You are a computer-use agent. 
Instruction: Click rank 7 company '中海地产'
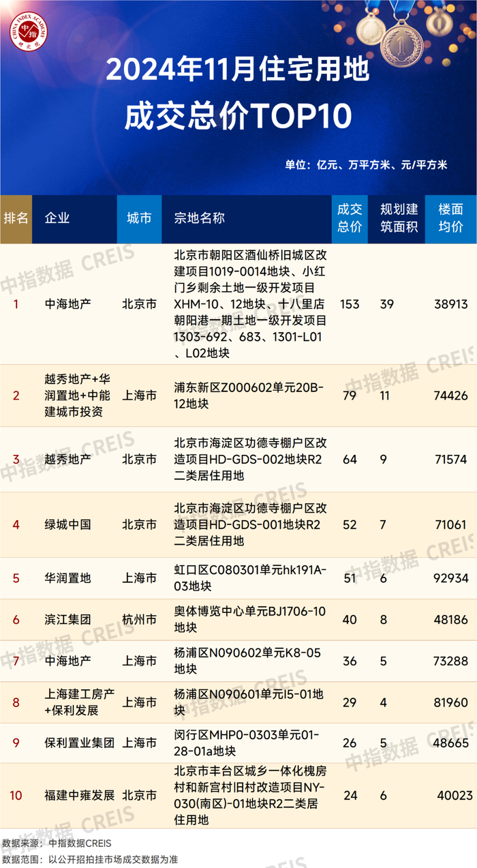(x=67, y=661)
